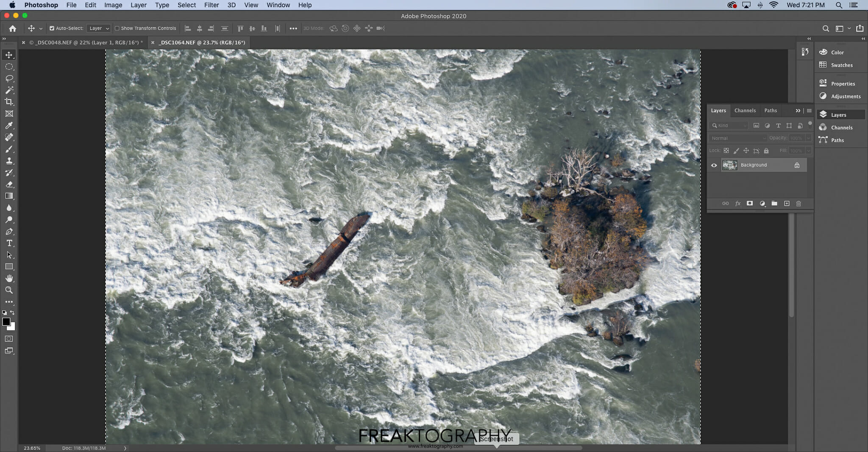
Task: Hide the Background layer with eye icon
Action: [714, 165]
